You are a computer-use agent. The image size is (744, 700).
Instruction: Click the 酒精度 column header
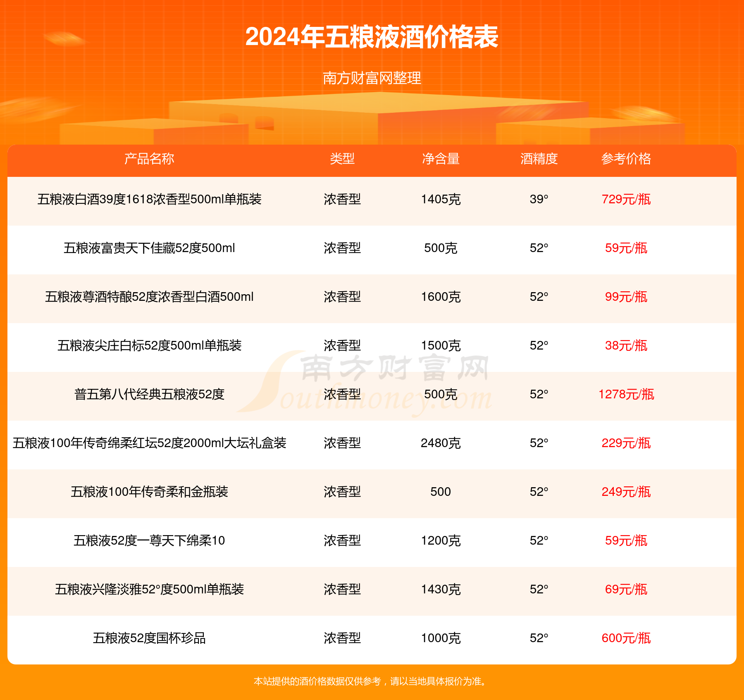539,159
